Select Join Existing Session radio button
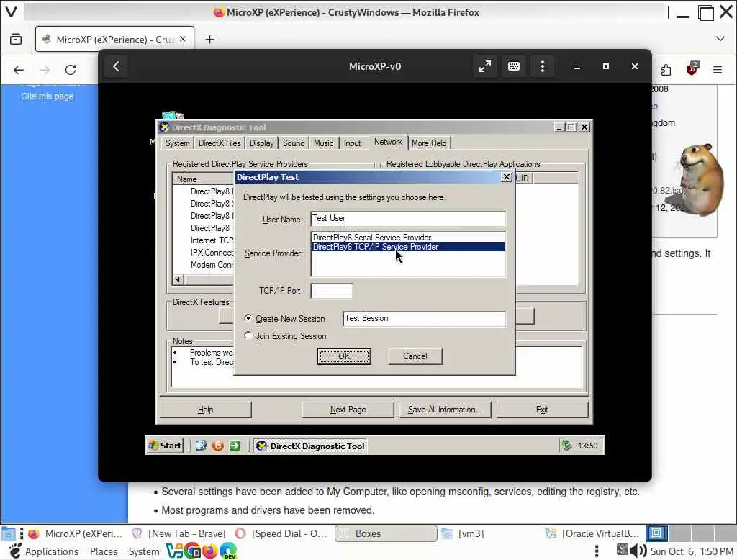The width and height of the screenshot is (737, 560). coord(248,335)
